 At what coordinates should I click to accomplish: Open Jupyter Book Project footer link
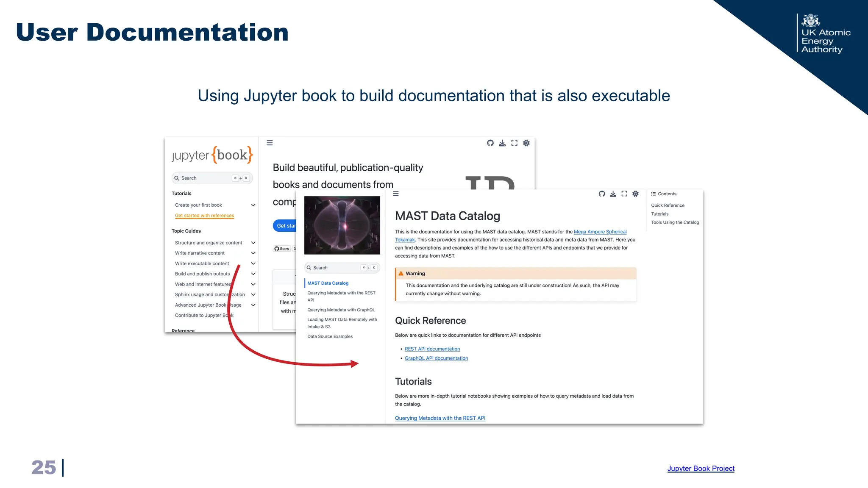tap(701, 469)
